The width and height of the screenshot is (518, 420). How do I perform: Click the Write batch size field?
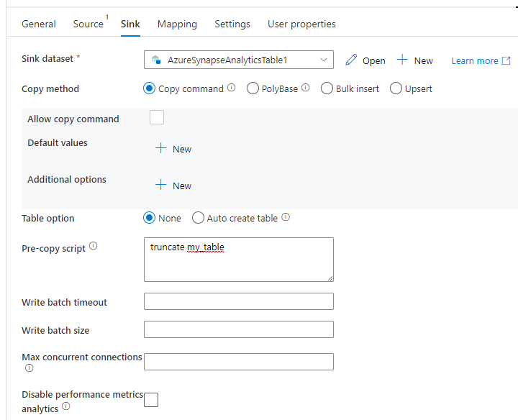click(x=239, y=329)
